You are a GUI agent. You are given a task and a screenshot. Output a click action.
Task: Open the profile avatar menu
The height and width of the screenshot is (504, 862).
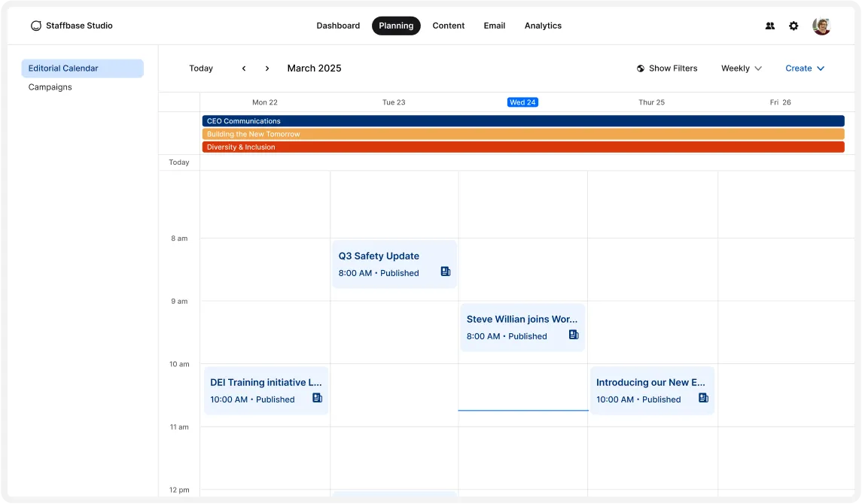(x=821, y=26)
